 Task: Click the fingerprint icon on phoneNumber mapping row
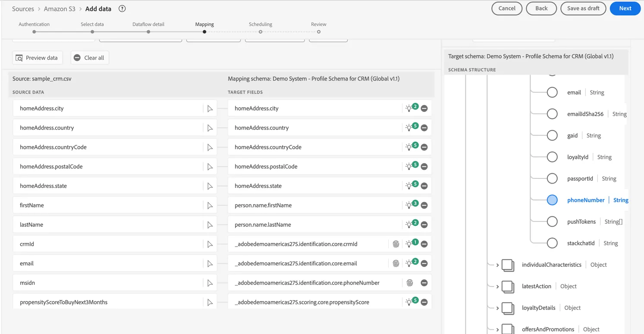coord(410,283)
